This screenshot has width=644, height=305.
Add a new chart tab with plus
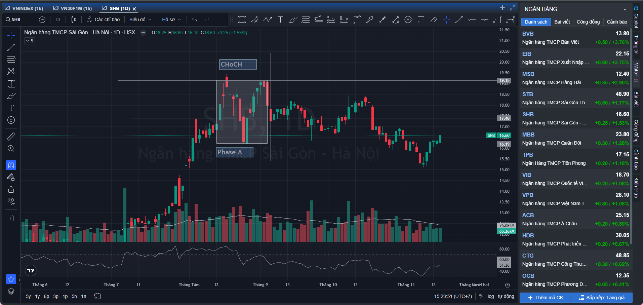pos(502,8)
